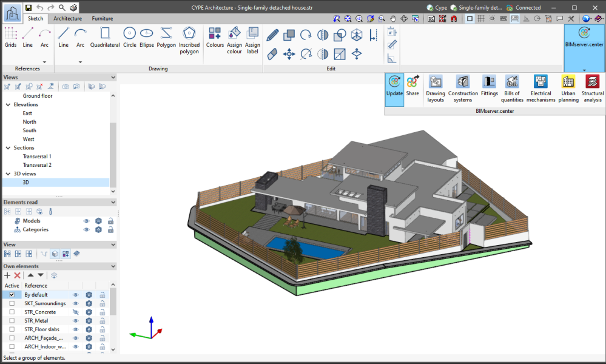Open the Furniture tab

click(x=103, y=19)
